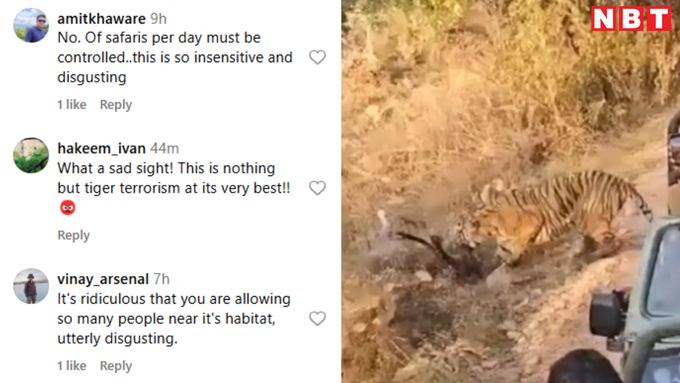Reply to hakeem_ivan's comment

pos(74,235)
